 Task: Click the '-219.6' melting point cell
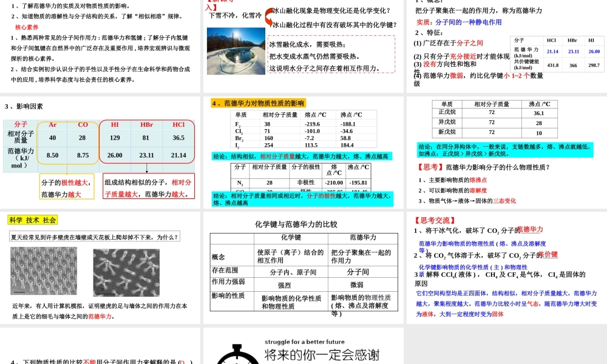313,124
